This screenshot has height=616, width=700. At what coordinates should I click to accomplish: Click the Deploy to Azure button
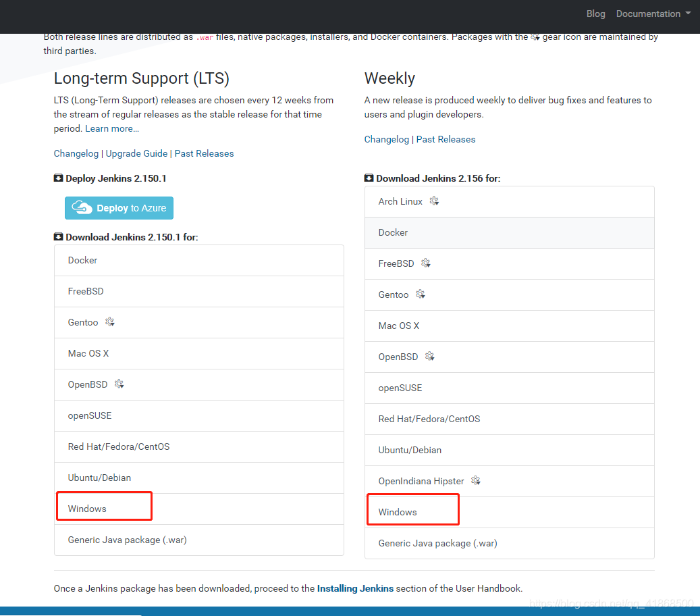point(119,208)
